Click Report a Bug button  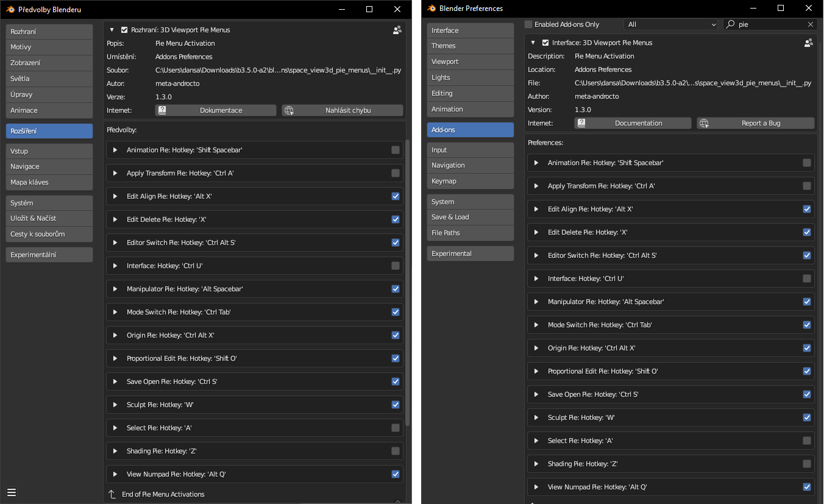pos(756,123)
